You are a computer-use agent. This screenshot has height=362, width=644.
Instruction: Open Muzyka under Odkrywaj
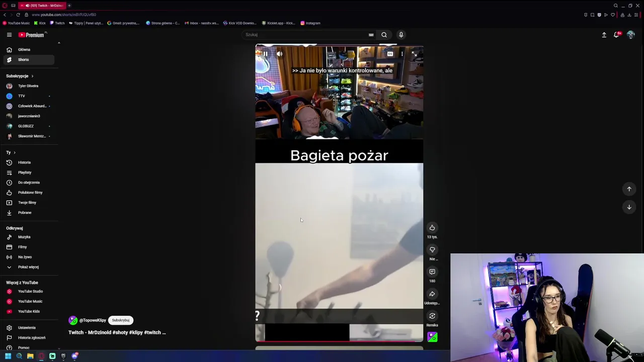[x=29, y=237]
